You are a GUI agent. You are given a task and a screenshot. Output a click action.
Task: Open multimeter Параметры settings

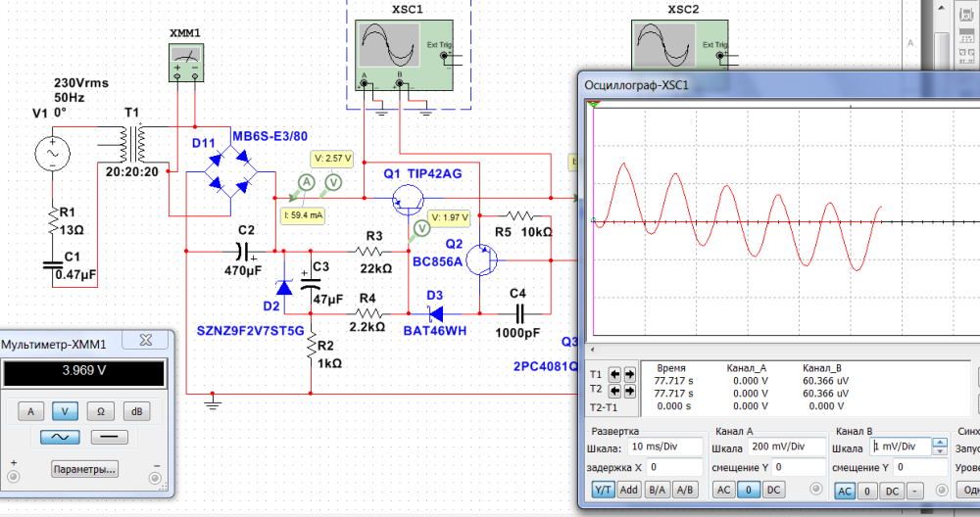85,468
